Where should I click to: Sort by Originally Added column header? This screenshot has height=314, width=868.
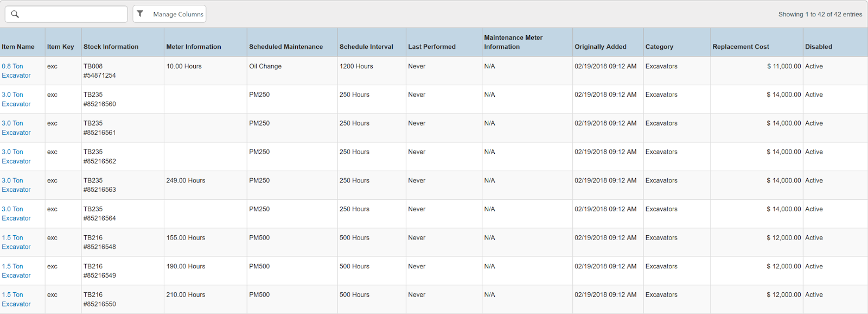[x=601, y=47]
